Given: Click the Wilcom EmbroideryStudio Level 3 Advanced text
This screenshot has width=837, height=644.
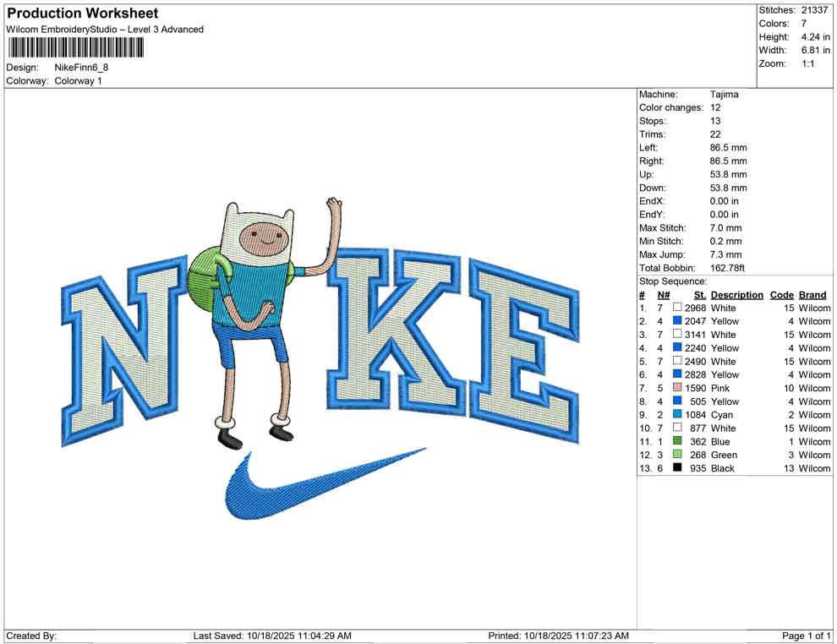Looking at the screenshot, I should tap(105, 30).
